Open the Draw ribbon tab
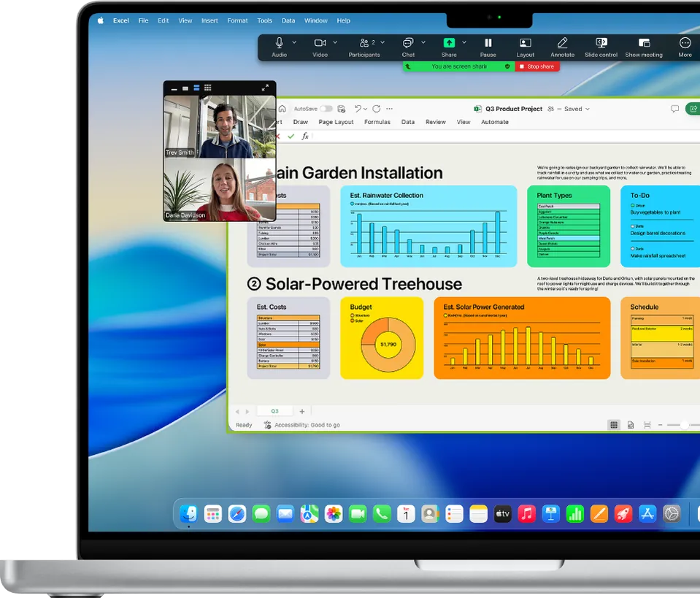The height and width of the screenshot is (598, 700). [301, 122]
